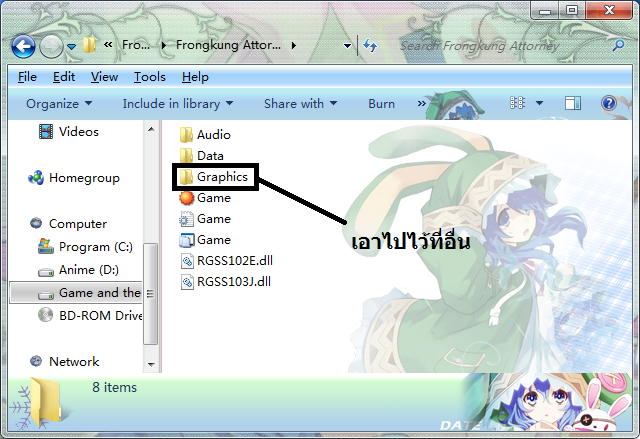Screen dimensions: 640x439
Task: Open the Tools menu
Action: point(150,77)
